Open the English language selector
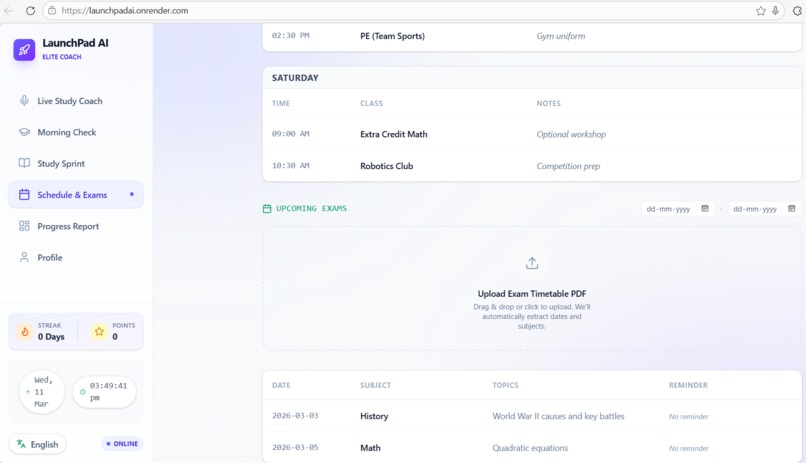Screen dimensions: 806x463 point(38,444)
